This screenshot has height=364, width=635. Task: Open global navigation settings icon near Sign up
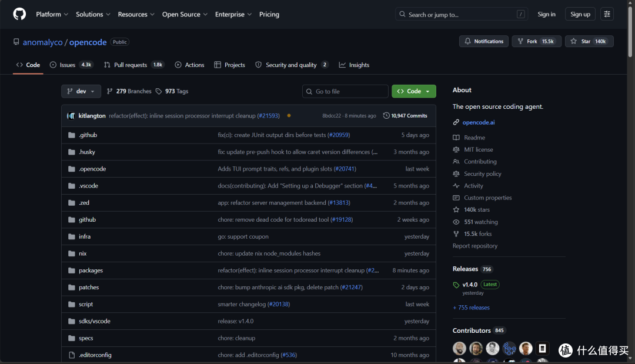click(x=607, y=14)
